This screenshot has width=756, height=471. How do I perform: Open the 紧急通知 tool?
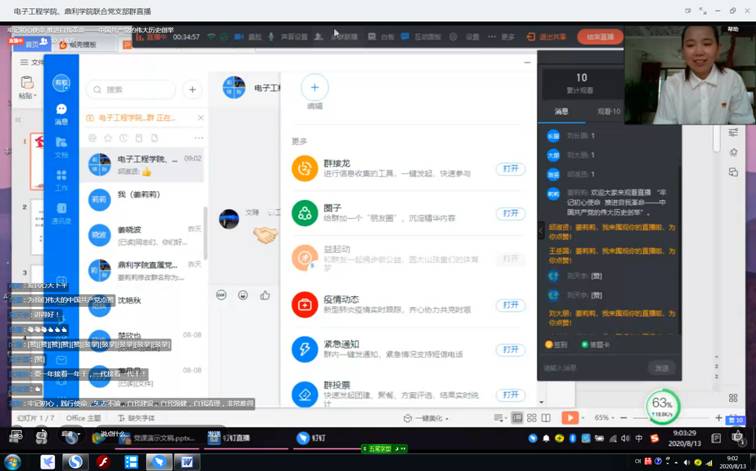coord(511,350)
